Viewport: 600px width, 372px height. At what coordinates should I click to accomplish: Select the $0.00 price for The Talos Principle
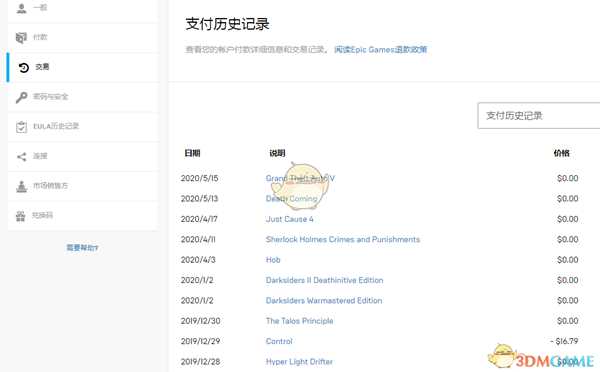tap(567, 321)
